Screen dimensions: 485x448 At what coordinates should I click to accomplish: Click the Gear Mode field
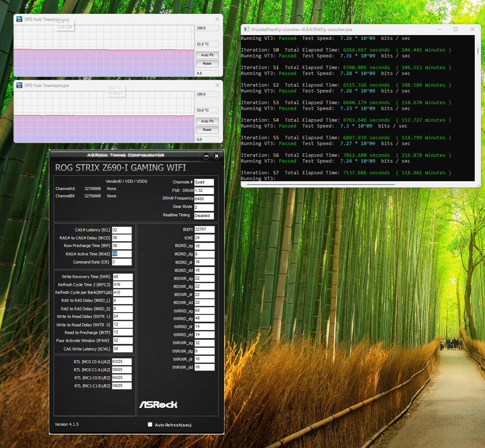(x=204, y=207)
